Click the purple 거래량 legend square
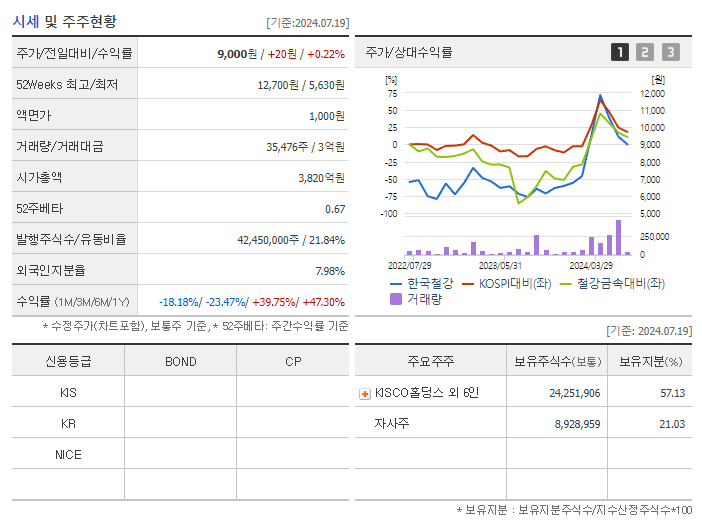This screenshot has height=525, width=702. point(396,299)
